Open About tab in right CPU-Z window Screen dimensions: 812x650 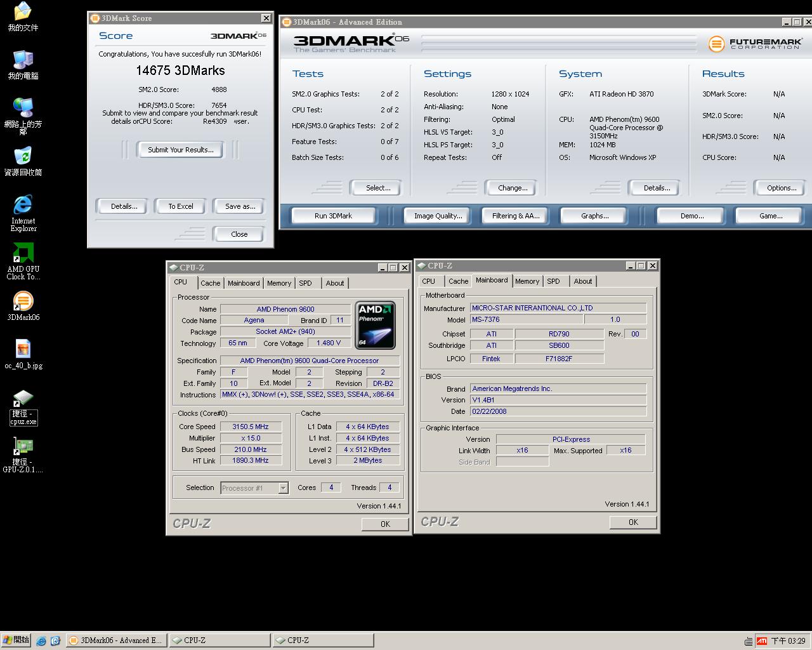[x=583, y=281]
